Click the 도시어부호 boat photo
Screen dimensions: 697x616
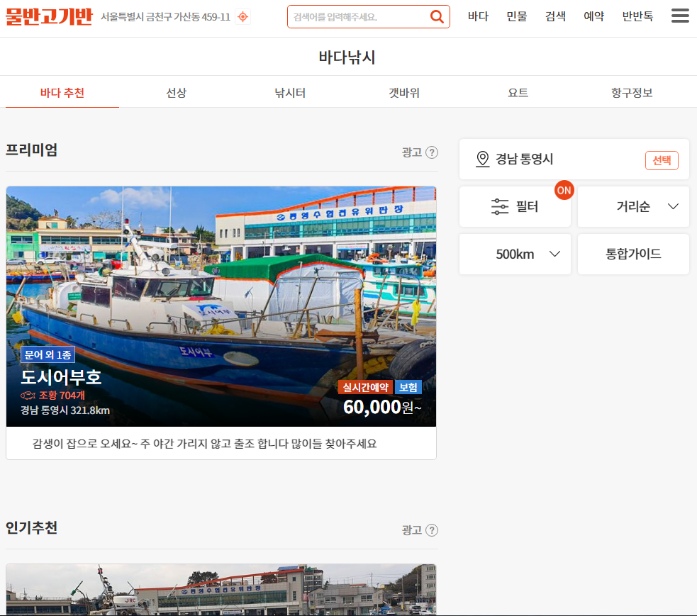pyautogui.click(x=221, y=306)
